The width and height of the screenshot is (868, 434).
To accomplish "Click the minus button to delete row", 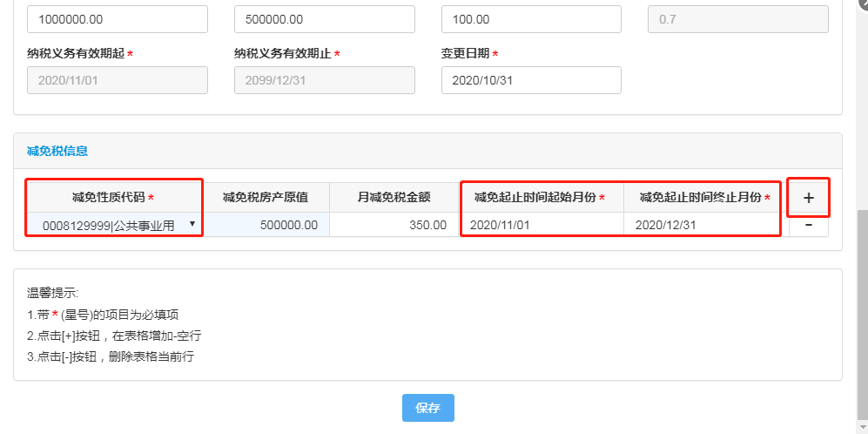I will (808, 225).
